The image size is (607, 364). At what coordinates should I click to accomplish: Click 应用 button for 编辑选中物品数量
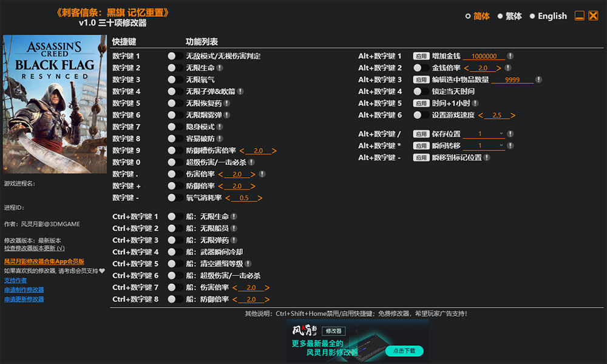pyautogui.click(x=421, y=79)
